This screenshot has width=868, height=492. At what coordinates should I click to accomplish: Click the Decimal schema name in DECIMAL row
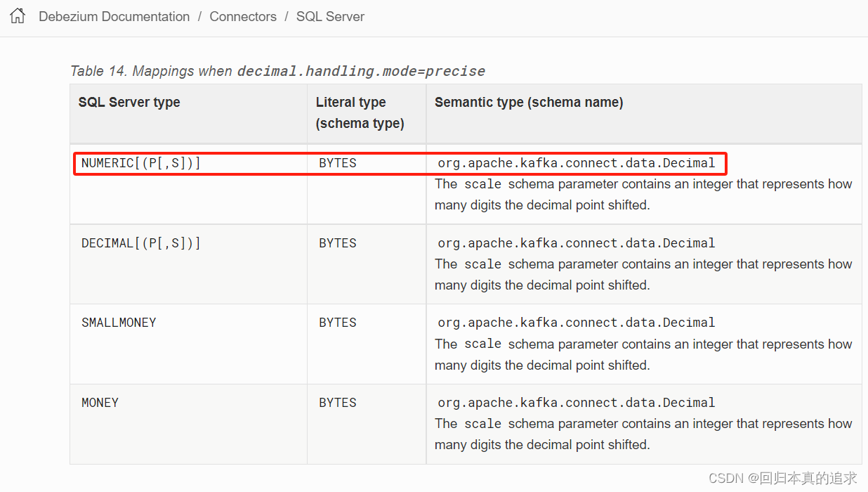pos(577,243)
